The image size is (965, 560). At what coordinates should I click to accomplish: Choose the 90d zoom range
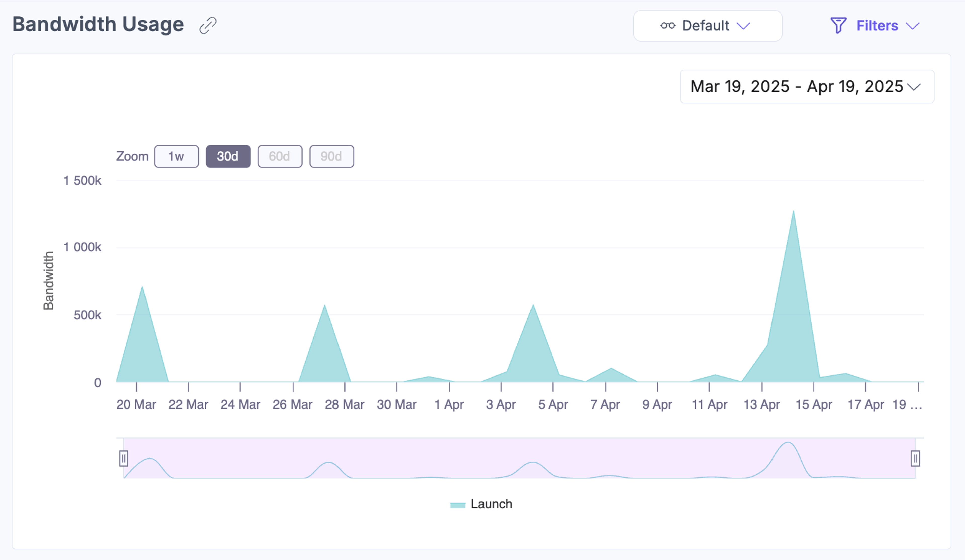click(x=331, y=156)
